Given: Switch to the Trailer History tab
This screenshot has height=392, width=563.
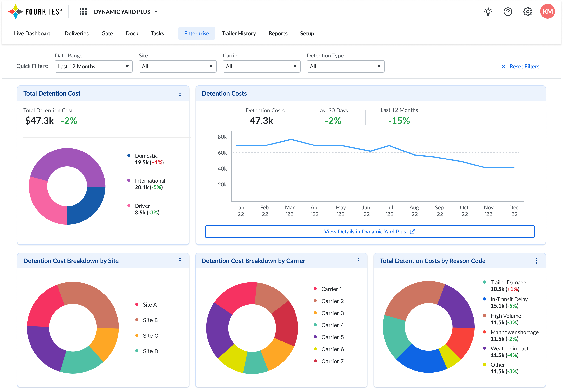Looking at the screenshot, I should pyautogui.click(x=239, y=33).
